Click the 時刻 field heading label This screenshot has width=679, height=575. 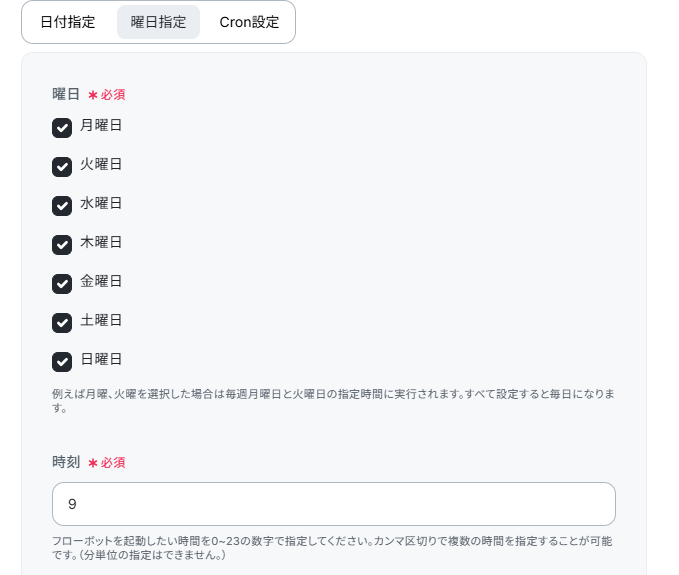pos(66,462)
